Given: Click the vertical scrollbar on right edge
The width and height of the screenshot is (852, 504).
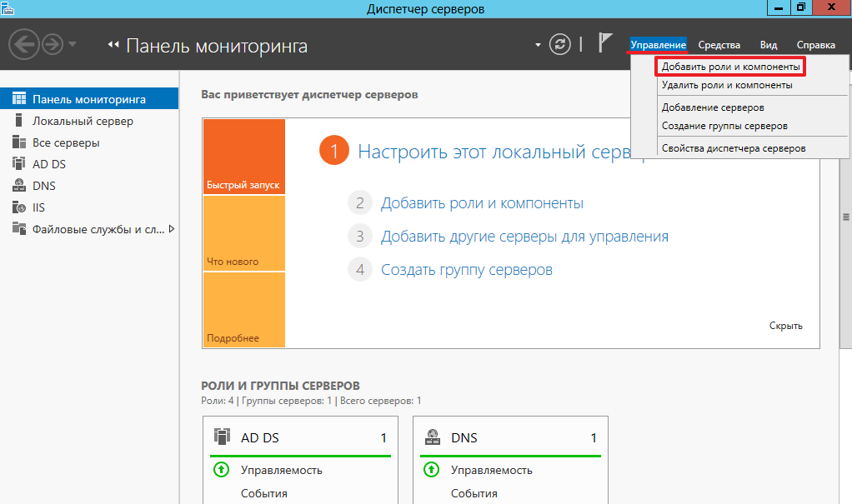Looking at the screenshot, I should point(847,217).
